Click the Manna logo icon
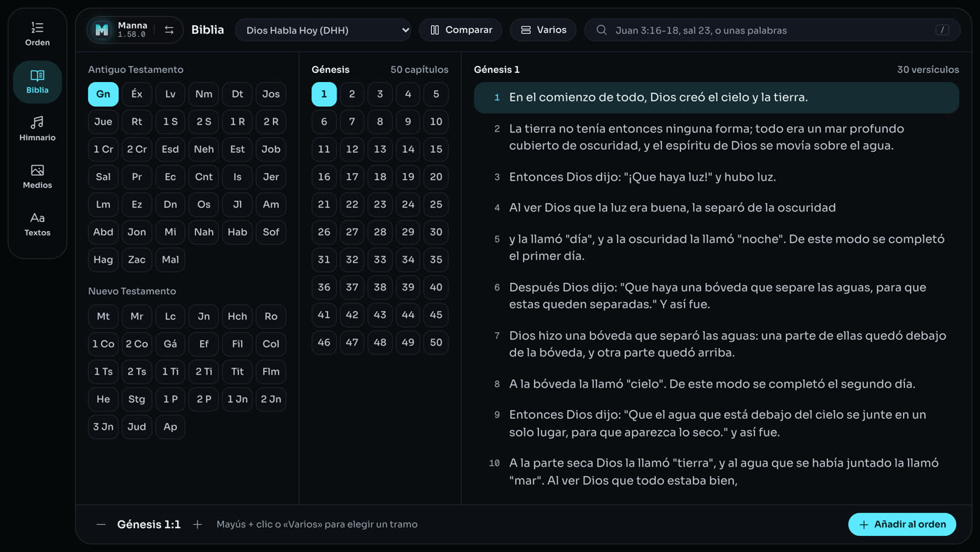Screen dimensions: 980x552 [x=102, y=29]
